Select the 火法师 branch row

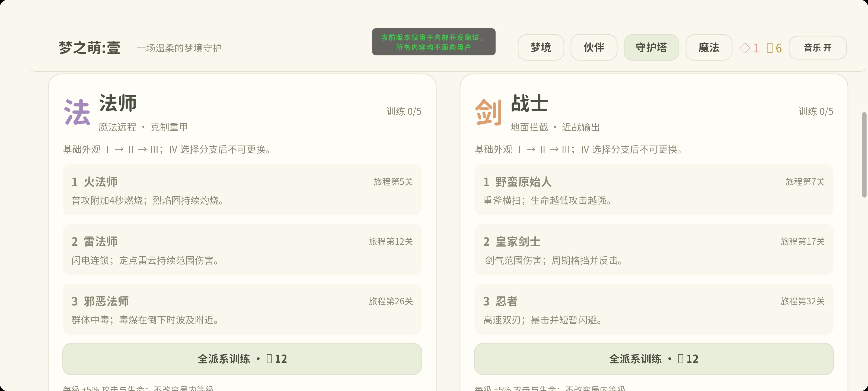point(242,190)
